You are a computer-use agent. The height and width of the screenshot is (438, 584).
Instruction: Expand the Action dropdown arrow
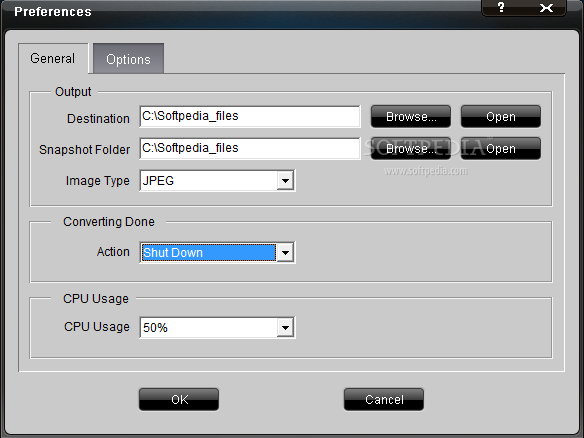coord(285,253)
